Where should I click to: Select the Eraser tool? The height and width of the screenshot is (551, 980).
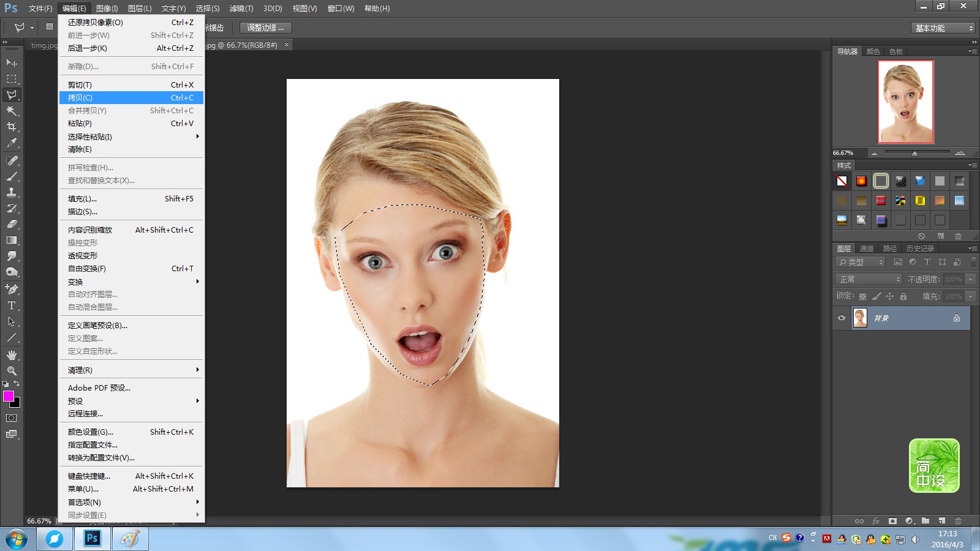click(12, 224)
